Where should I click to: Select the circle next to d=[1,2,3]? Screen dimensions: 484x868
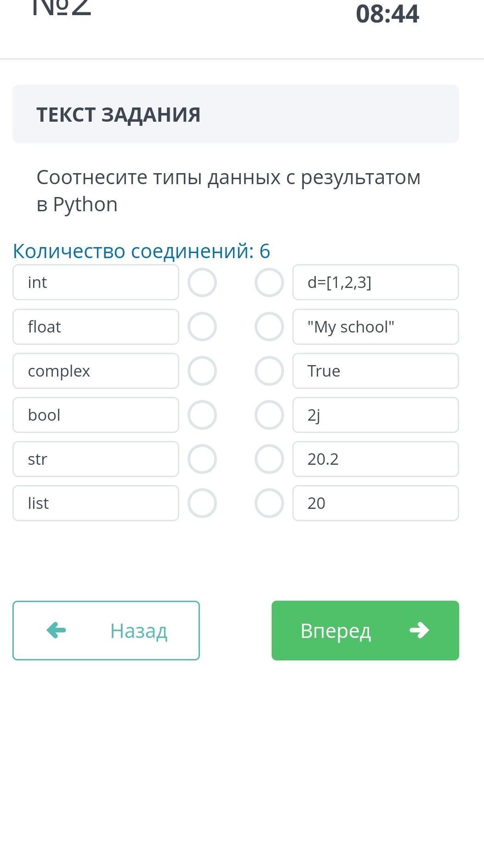point(269,282)
